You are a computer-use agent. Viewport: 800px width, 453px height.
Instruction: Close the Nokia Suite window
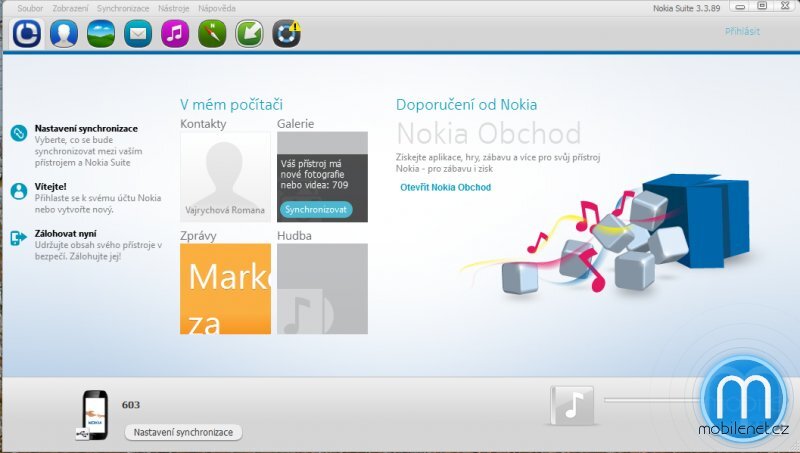click(x=785, y=6)
